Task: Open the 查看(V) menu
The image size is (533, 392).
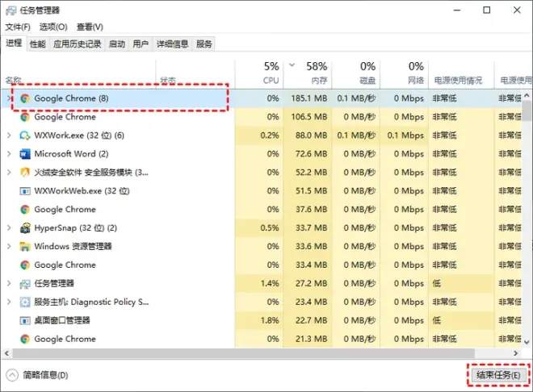Action: click(x=90, y=27)
